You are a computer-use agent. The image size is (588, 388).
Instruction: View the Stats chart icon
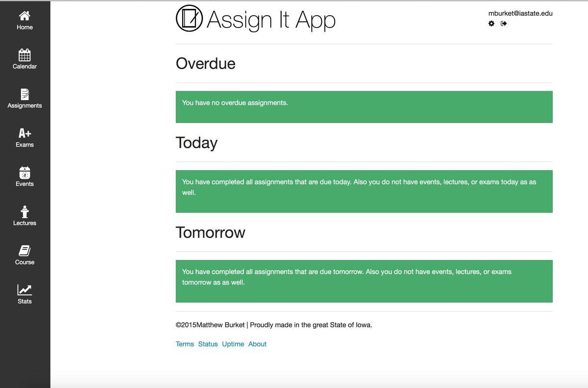pos(24,290)
